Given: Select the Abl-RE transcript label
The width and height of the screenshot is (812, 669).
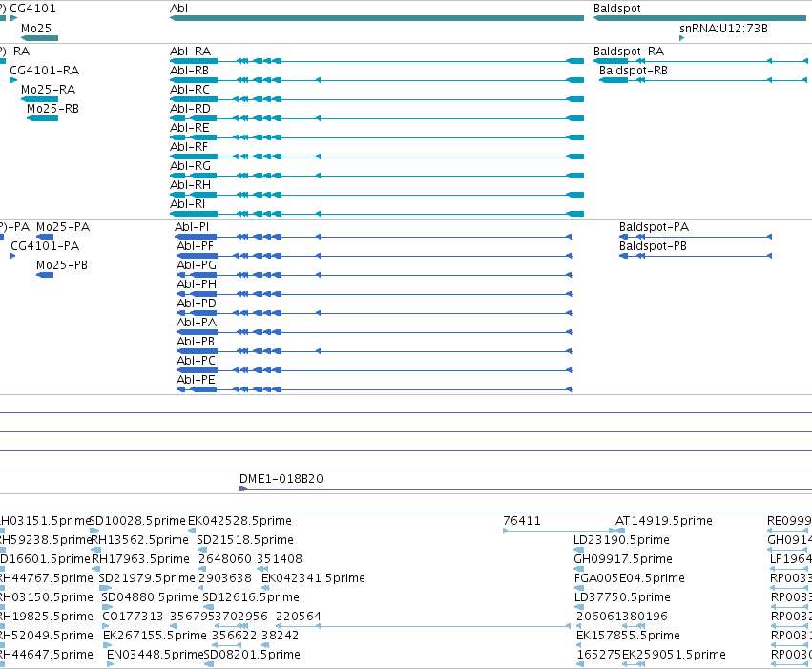Looking at the screenshot, I should pos(190,128).
